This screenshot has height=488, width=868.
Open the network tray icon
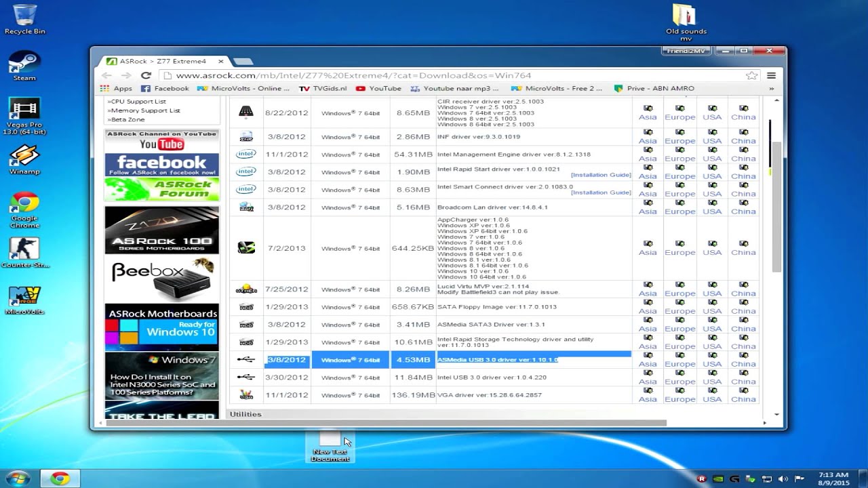coord(767,479)
